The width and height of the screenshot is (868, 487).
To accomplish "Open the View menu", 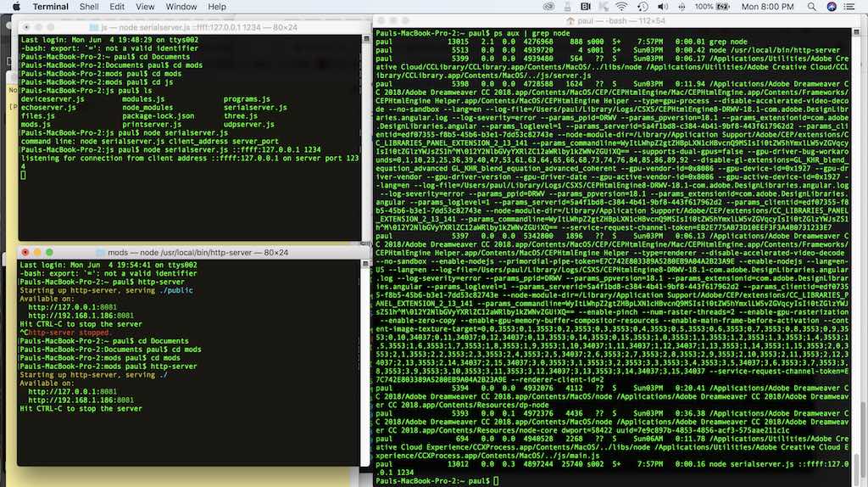I will pyautogui.click(x=145, y=7).
